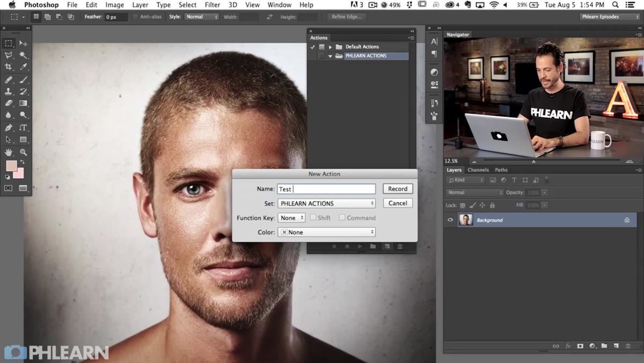644x363 pixels.
Task: Toggle pixel layer filter in the Layers panel
Action: (x=493, y=180)
